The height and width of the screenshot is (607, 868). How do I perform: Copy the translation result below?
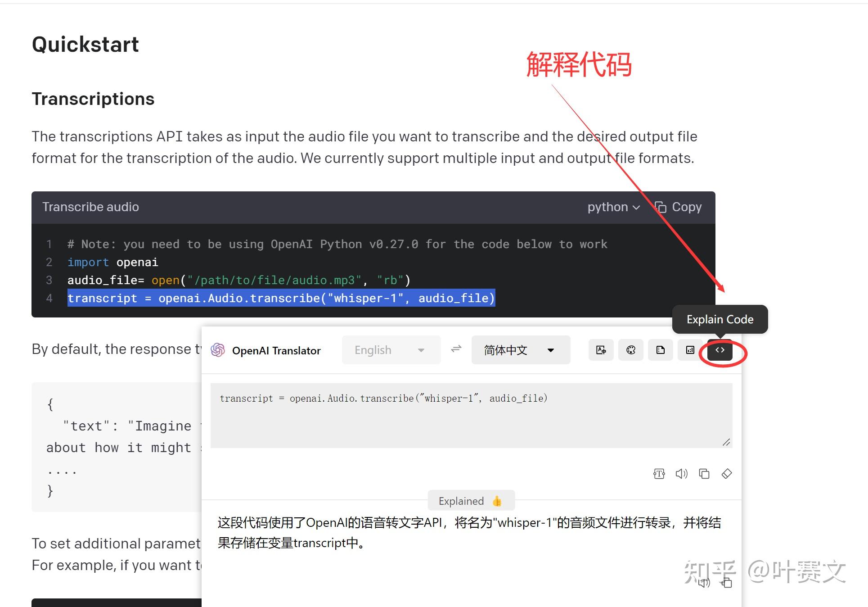coord(727,583)
